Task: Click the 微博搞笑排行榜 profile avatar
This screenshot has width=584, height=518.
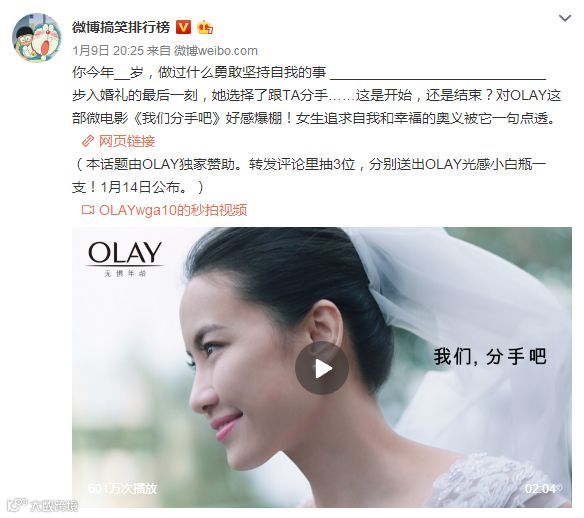Action: pyautogui.click(x=37, y=38)
